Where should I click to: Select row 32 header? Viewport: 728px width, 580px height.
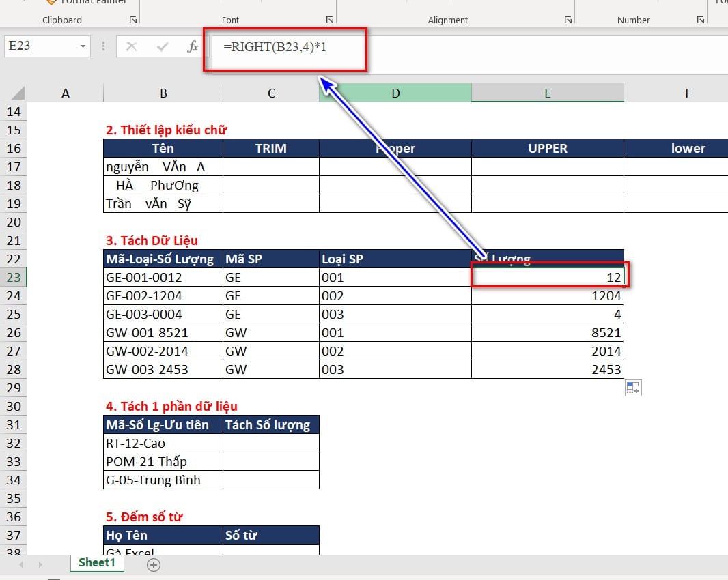point(14,443)
